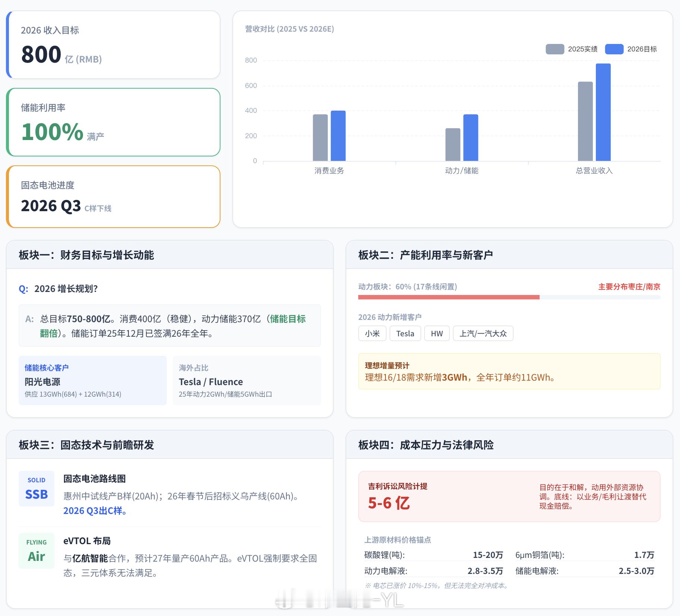Click the 25年动力2GWh/储能5GWh出口 text
Screen dimensions: 680x616
[x=225, y=394]
